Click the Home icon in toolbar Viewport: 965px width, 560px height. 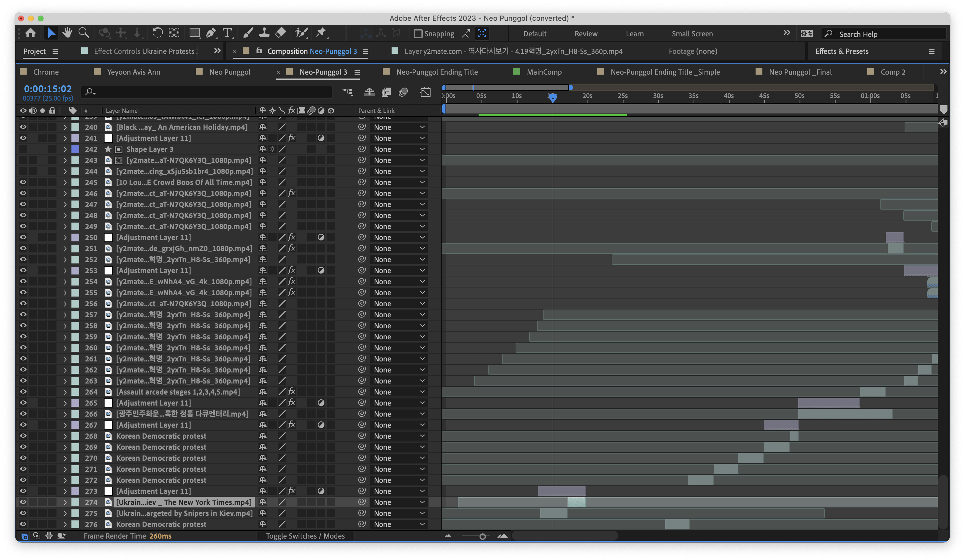pos(31,33)
